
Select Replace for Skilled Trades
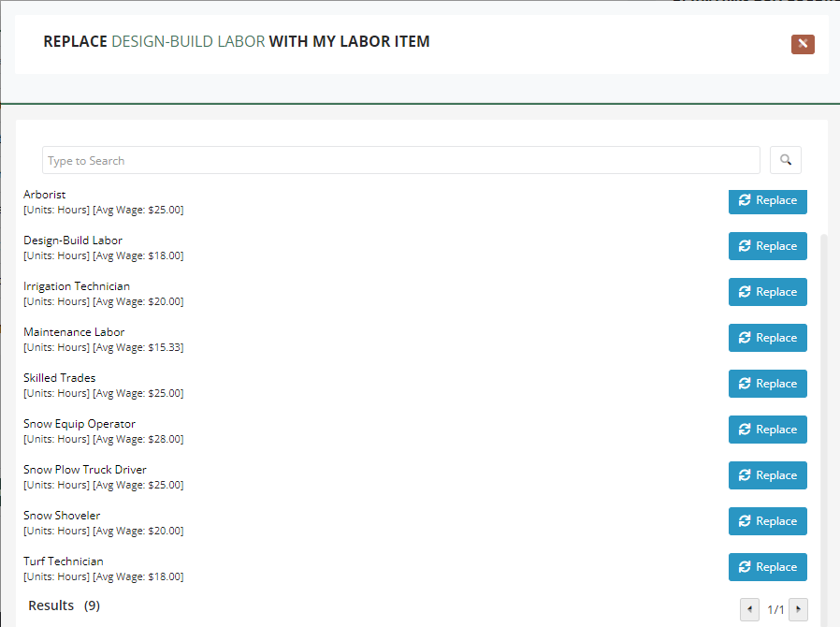pyautogui.click(x=767, y=384)
